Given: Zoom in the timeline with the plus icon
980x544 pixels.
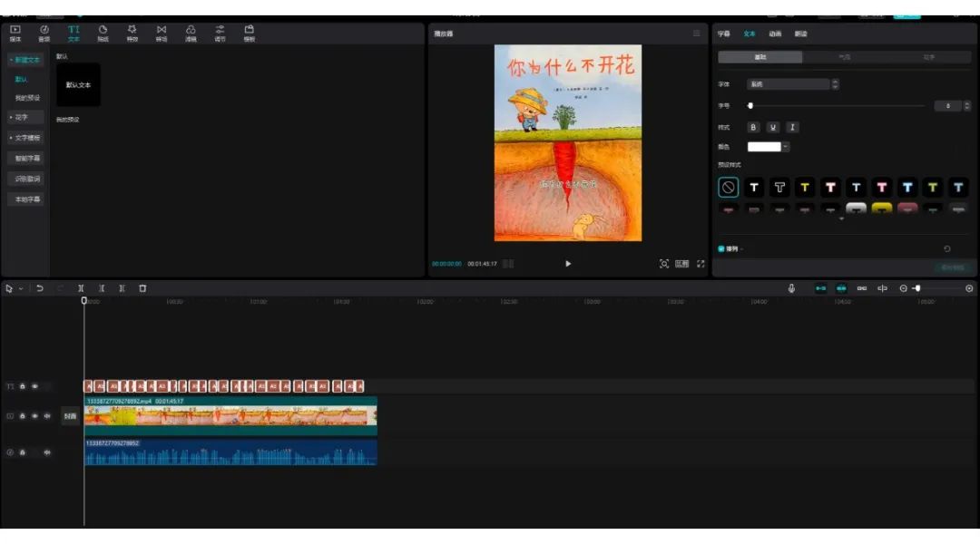Looking at the screenshot, I should coord(969,288).
